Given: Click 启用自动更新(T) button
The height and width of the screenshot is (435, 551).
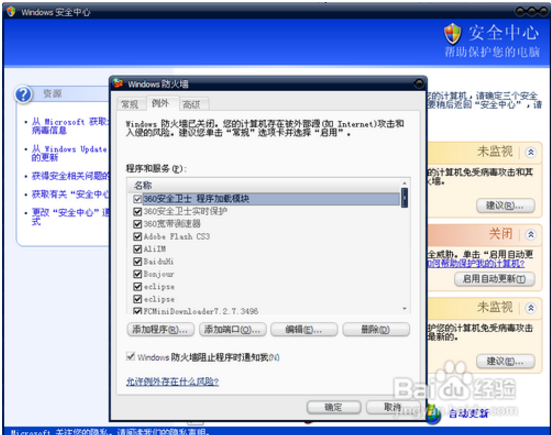Looking at the screenshot, I should pyautogui.click(x=494, y=279).
